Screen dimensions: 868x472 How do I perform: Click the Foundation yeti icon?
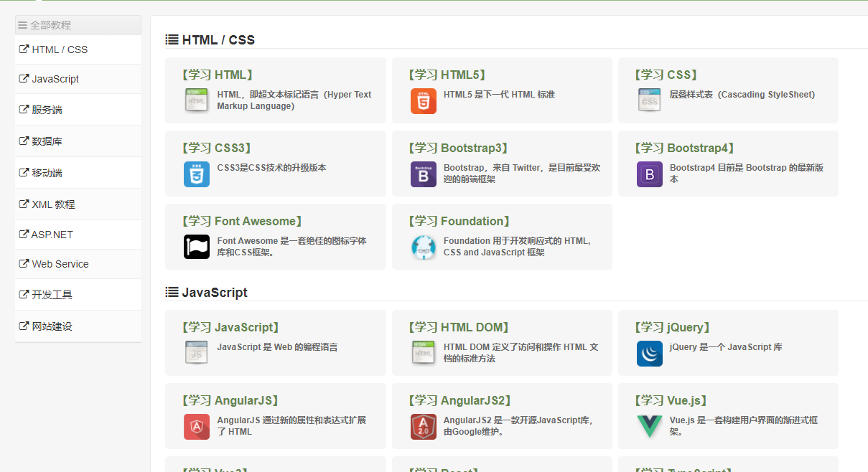click(424, 247)
